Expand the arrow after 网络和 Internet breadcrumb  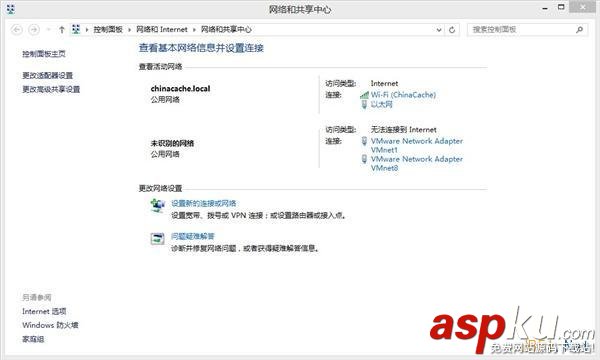point(194,29)
